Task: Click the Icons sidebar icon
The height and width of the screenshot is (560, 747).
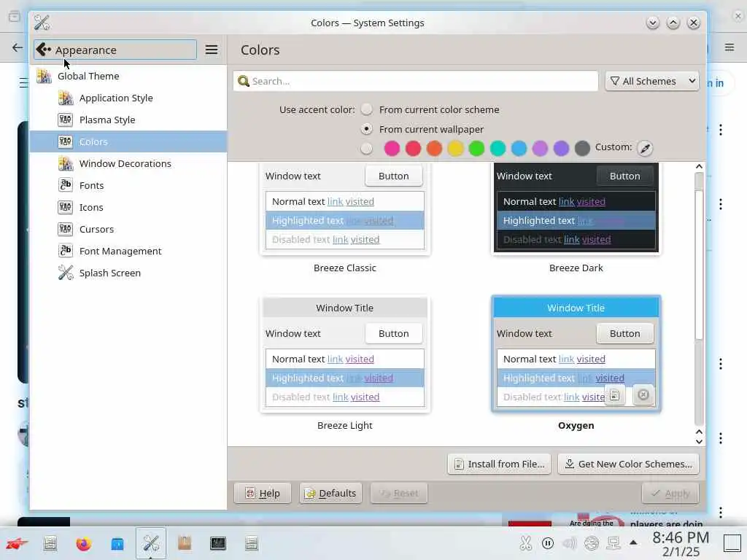Action: pos(65,207)
